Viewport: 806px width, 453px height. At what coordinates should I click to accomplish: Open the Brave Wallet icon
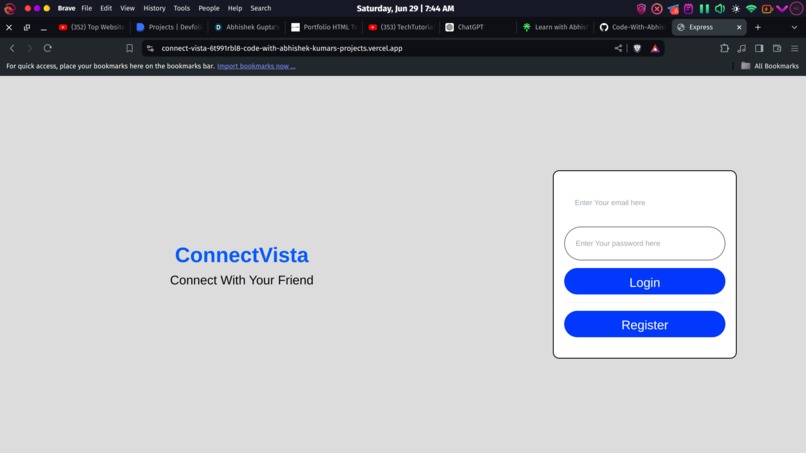[x=777, y=48]
